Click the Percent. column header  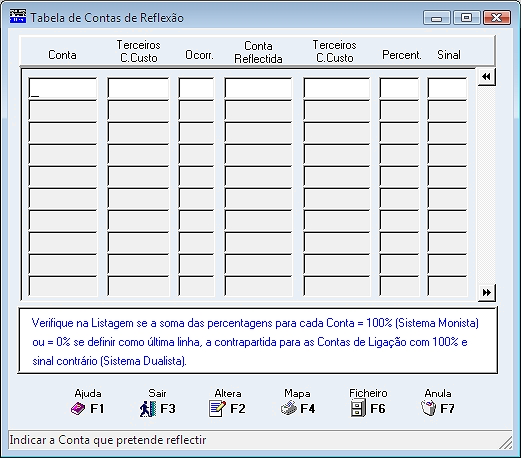point(402,55)
